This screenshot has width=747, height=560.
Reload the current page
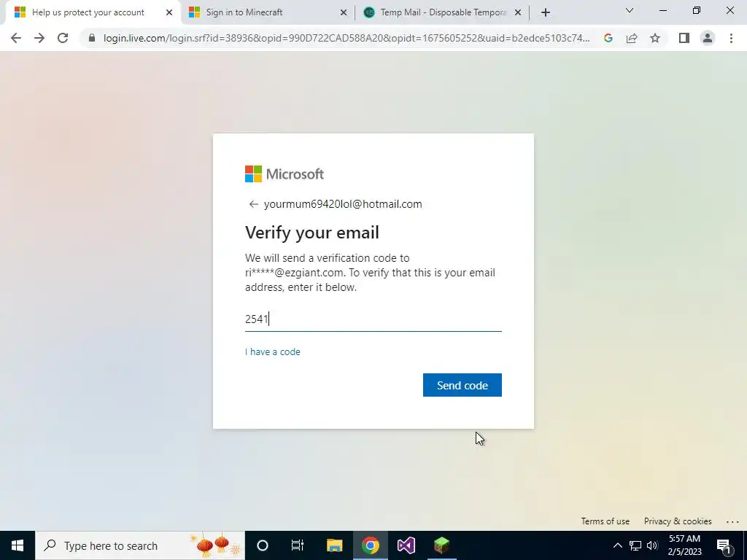tap(63, 38)
